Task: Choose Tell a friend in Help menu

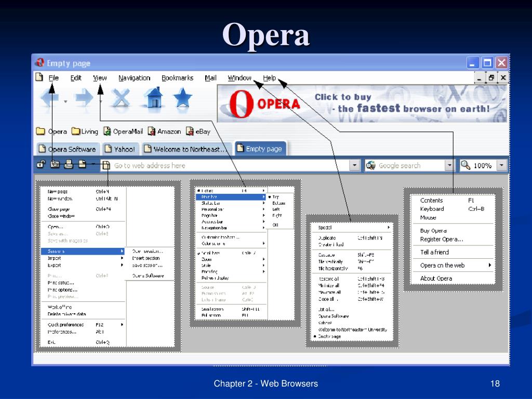Action: pyautogui.click(x=453, y=252)
